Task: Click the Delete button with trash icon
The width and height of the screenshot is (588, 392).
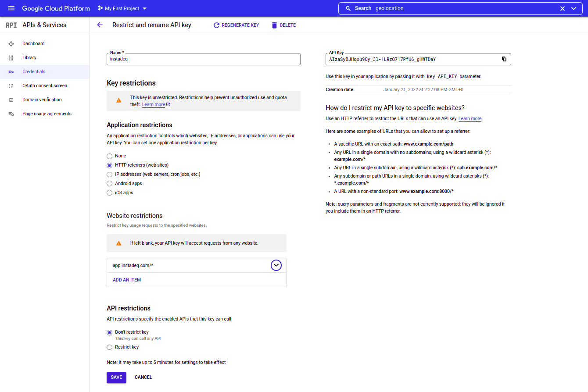Action: point(283,25)
